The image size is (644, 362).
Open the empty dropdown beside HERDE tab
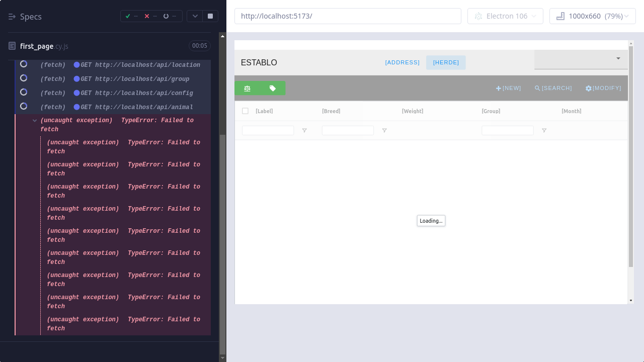pyautogui.click(x=581, y=59)
